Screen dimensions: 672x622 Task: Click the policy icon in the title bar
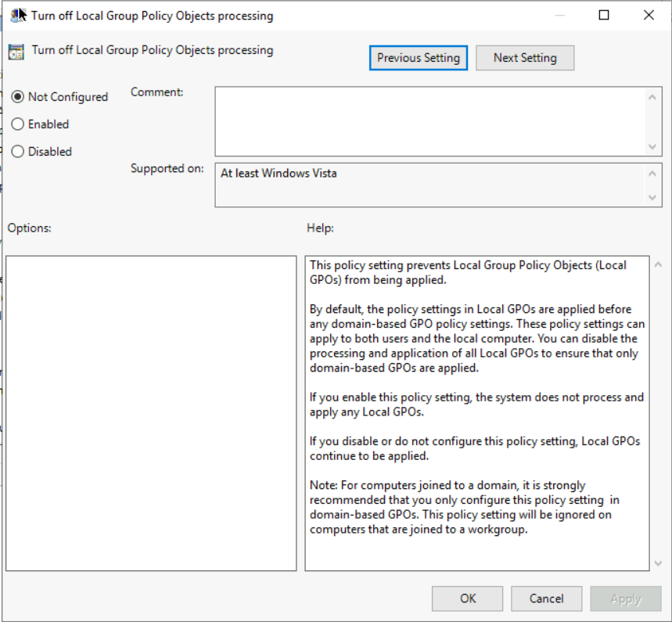tap(17, 15)
